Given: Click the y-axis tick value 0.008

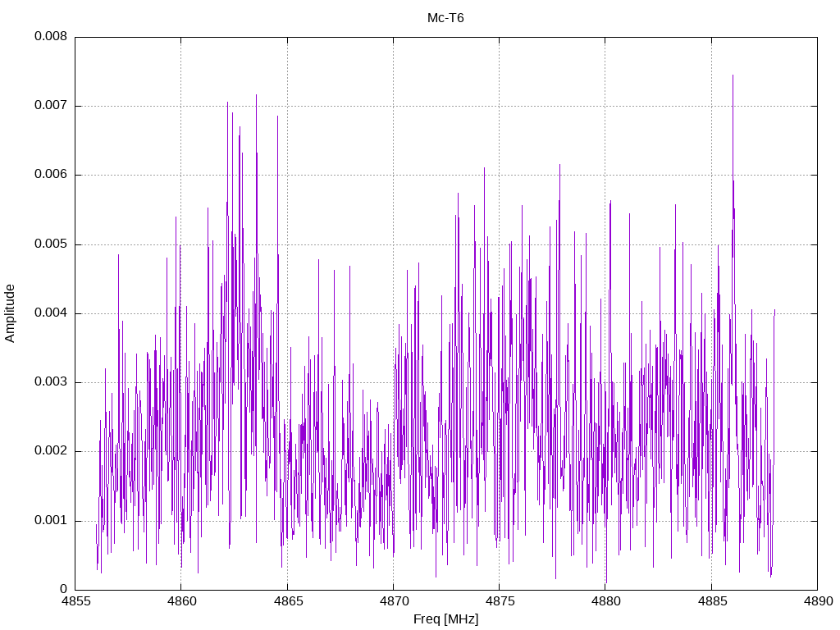Looking at the screenshot, I should (x=51, y=36).
